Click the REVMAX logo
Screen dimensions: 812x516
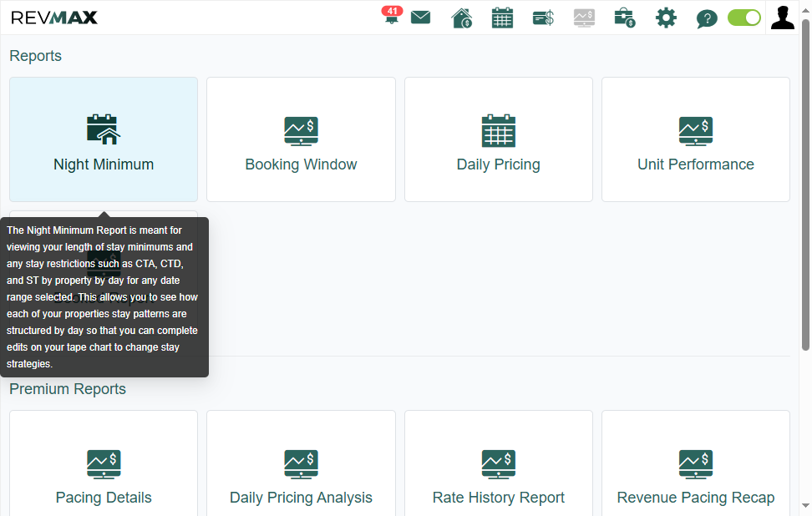pyautogui.click(x=53, y=18)
